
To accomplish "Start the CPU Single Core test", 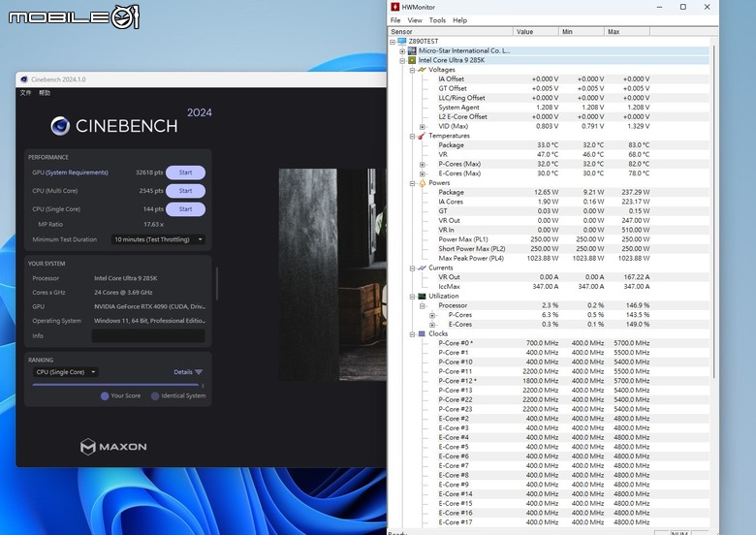I will [186, 209].
